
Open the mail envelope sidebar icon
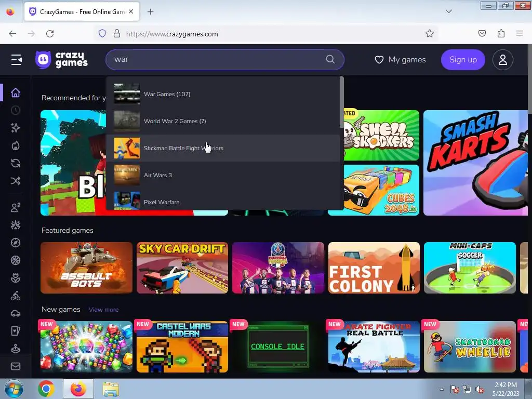pos(16,366)
